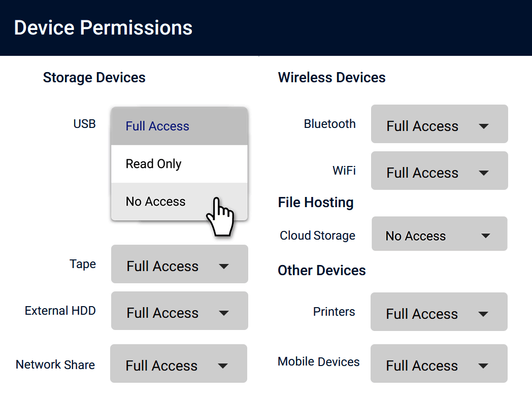Screen dimensions: 532x398
Task: Expand the WiFi permission dropdown
Action: (x=439, y=171)
